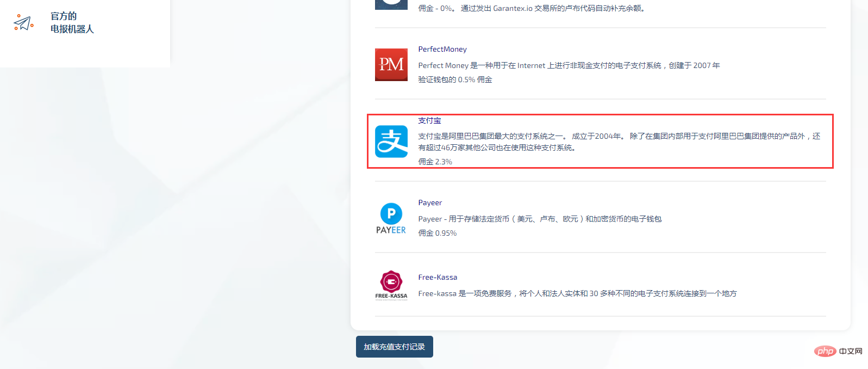Click the Payeer wallet description text
868x369 pixels.
click(540, 219)
